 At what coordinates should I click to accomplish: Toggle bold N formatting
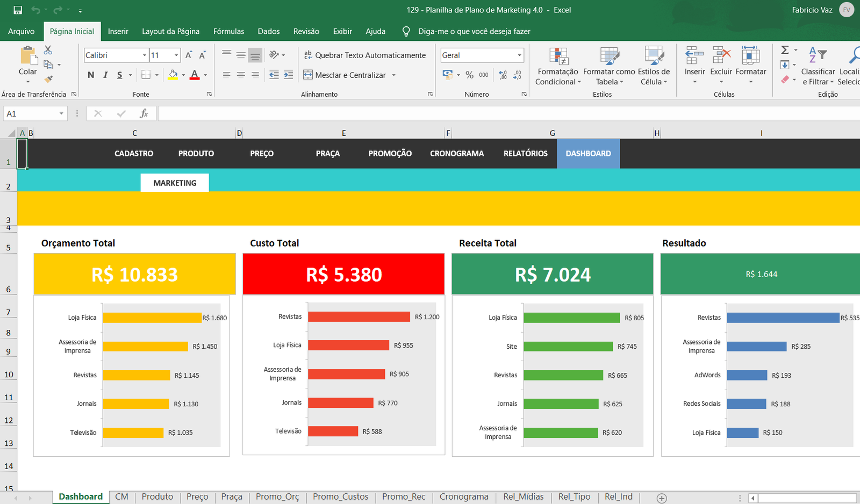(x=91, y=75)
